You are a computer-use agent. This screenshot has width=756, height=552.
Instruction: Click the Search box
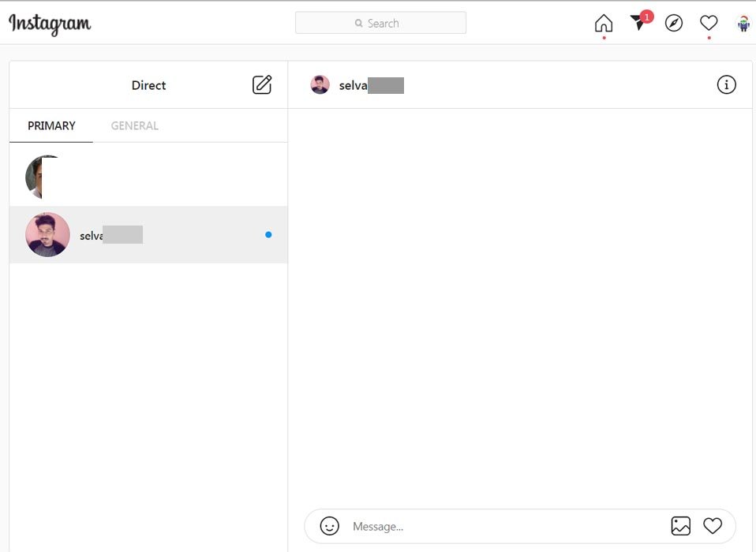pos(380,23)
